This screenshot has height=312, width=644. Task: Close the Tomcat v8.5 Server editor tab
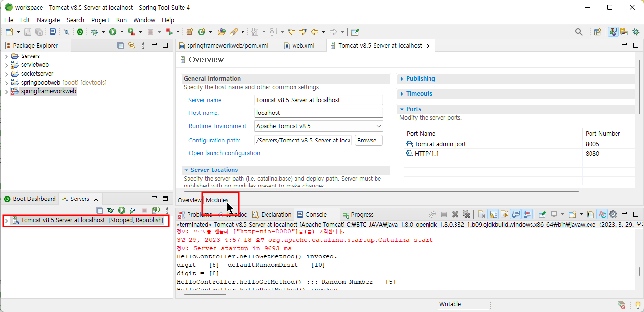tap(429, 46)
